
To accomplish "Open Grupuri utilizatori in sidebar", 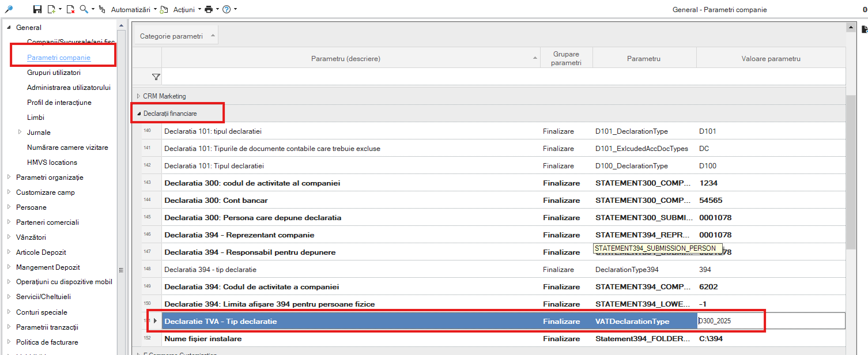I will click(x=54, y=73).
